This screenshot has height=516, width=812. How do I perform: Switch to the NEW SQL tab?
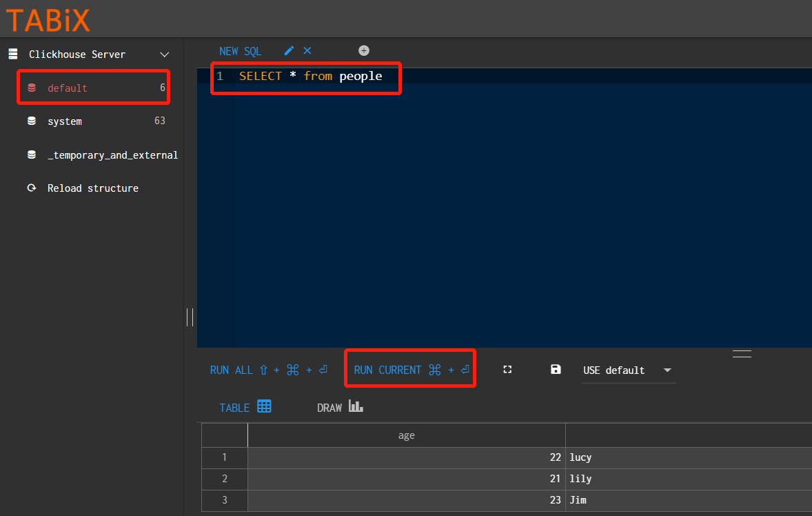pos(241,51)
